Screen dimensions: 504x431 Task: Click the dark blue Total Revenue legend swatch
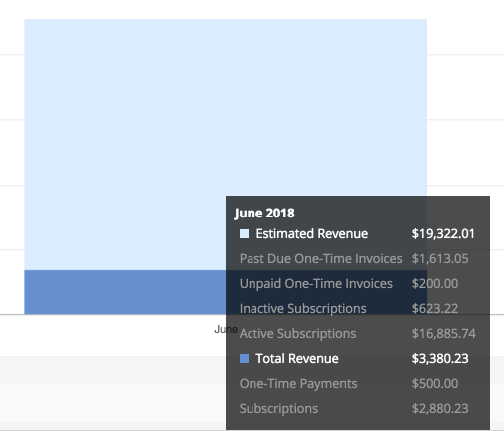244,358
